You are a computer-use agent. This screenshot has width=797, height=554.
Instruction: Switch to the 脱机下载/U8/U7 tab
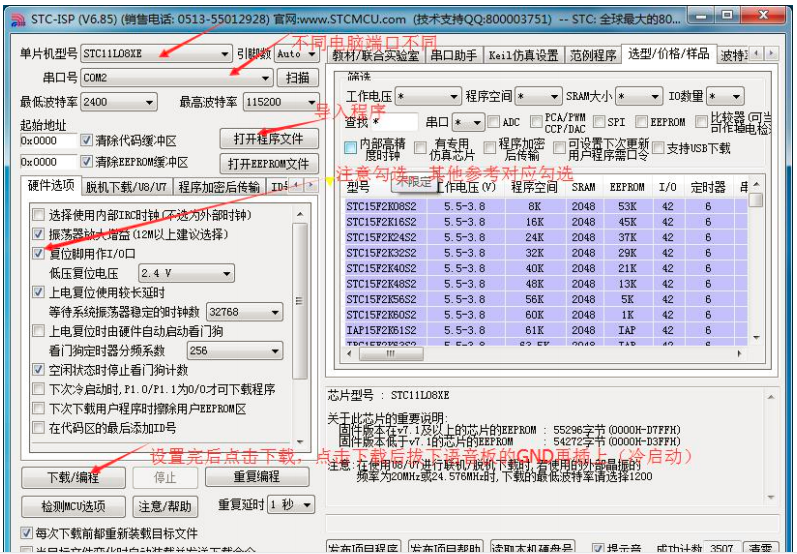[x=126, y=187]
